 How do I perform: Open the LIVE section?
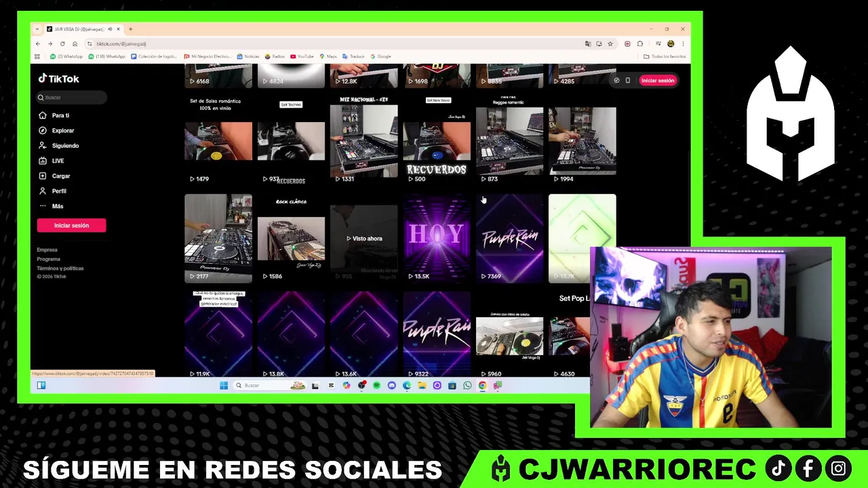click(52, 161)
